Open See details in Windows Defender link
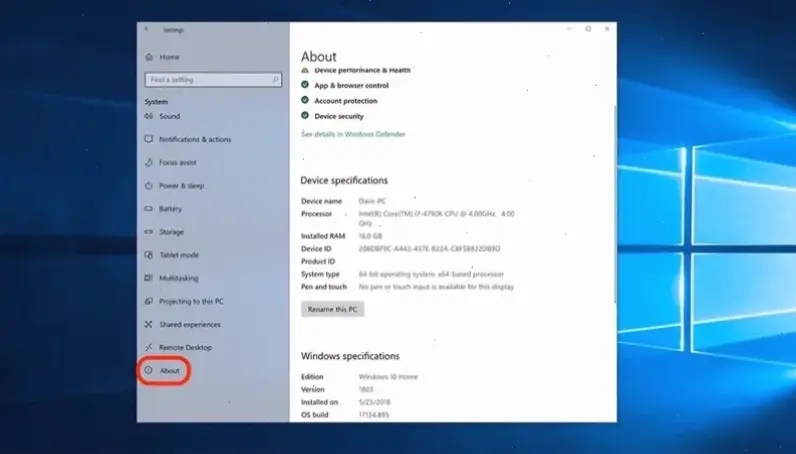This screenshot has height=454, width=796. (353, 134)
